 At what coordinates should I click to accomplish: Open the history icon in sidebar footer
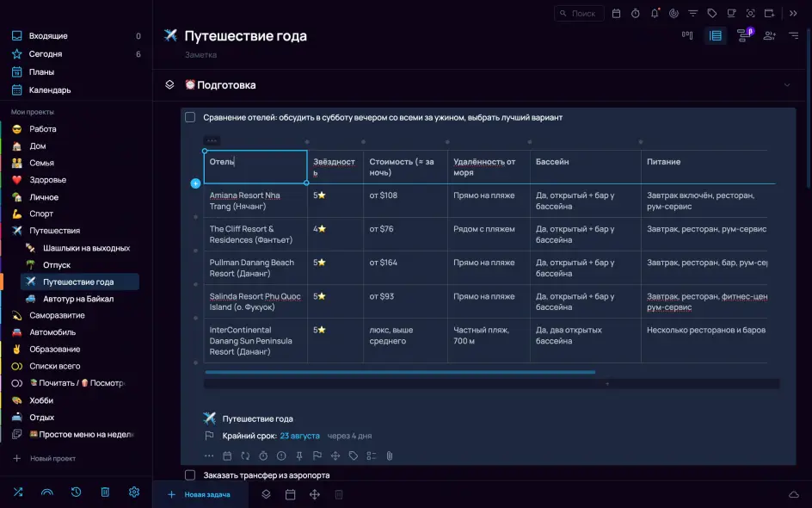[x=77, y=492]
